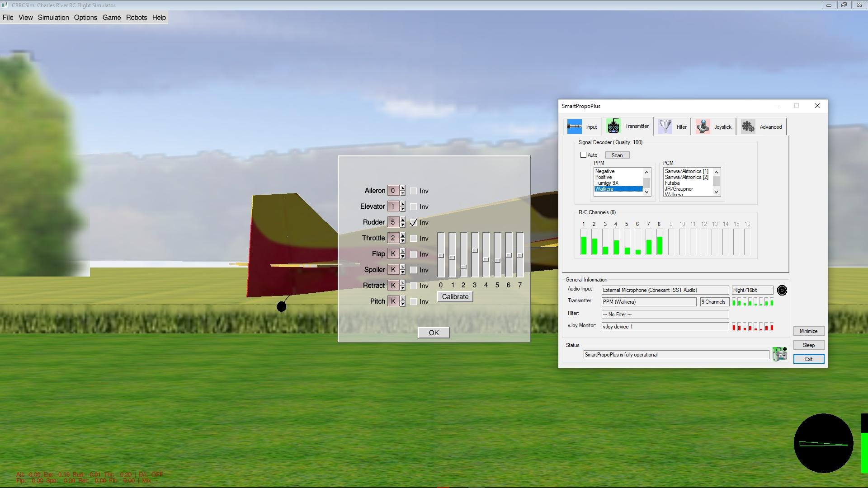Open the Robots menu
868x488 pixels.
[136, 18]
